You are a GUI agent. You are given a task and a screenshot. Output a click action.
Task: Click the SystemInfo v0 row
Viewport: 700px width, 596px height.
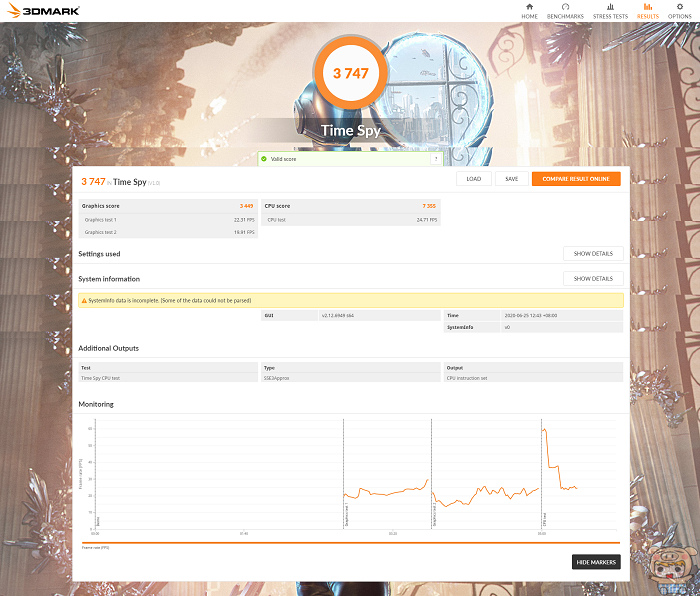click(x=533, y=327)
